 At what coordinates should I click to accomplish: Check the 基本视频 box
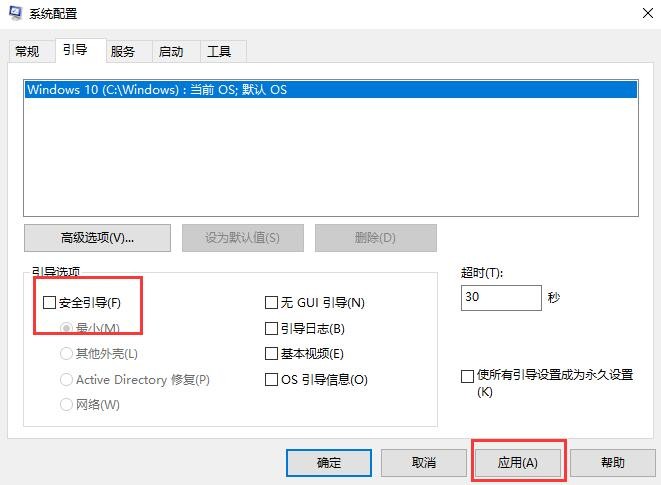271,354
